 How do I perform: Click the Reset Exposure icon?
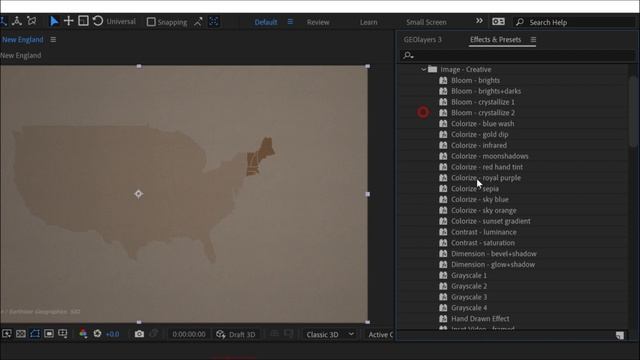(x=97, y=334)
